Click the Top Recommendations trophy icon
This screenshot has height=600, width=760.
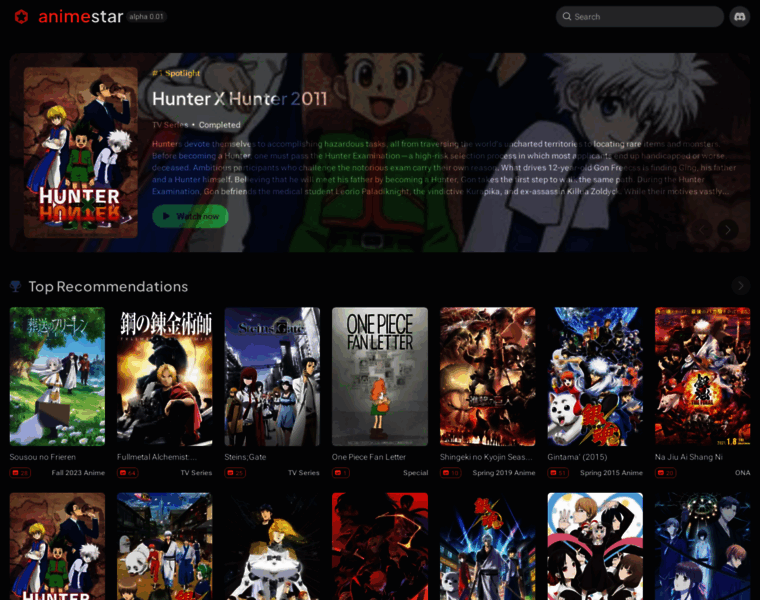[16, 287]
